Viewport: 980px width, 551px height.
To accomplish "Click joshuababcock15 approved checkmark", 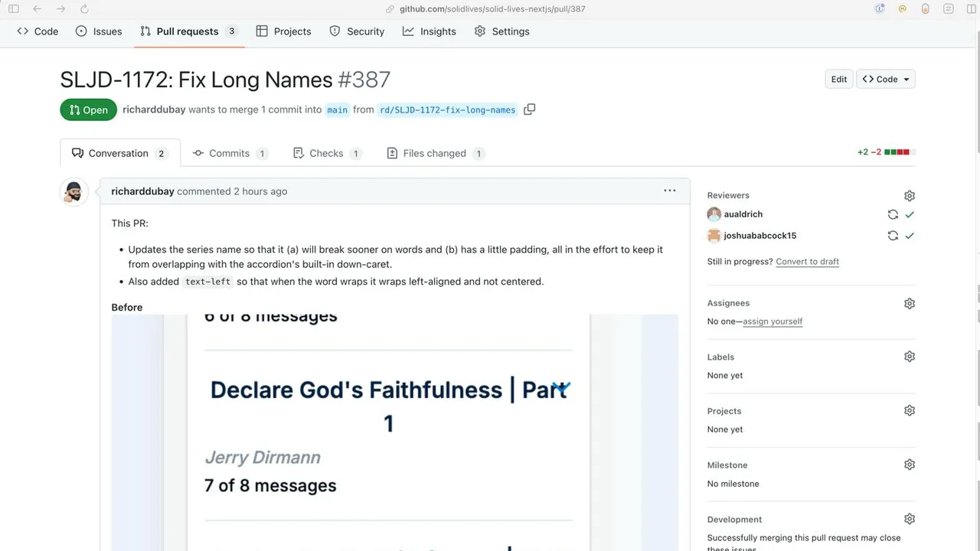I will [910, 236].
